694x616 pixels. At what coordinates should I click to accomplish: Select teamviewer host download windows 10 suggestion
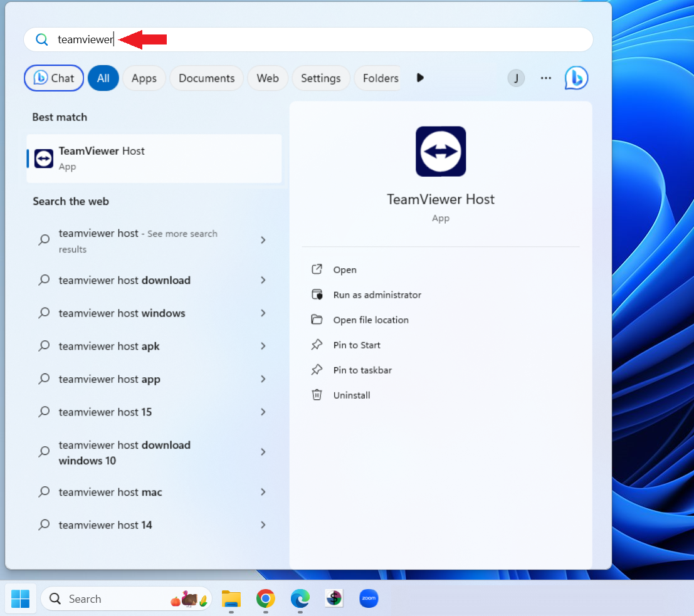tap(154, 452)
